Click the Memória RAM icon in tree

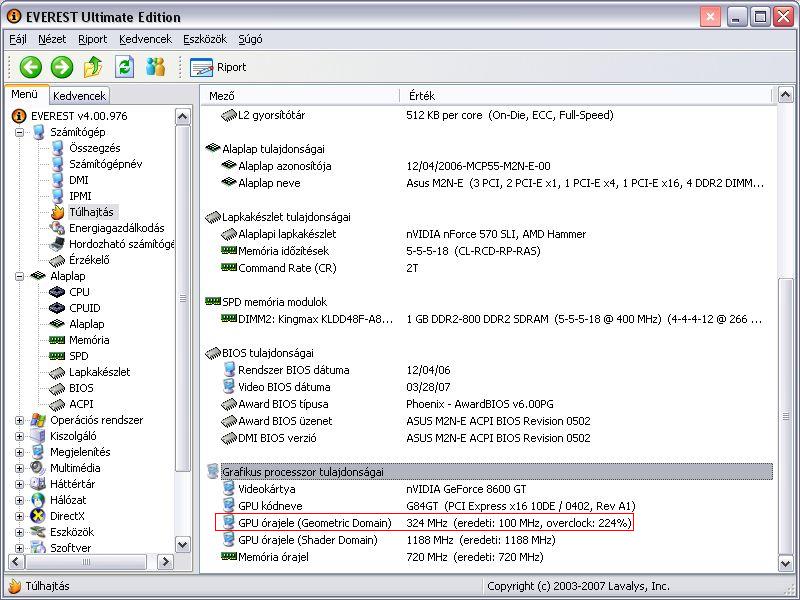point(57,340)
